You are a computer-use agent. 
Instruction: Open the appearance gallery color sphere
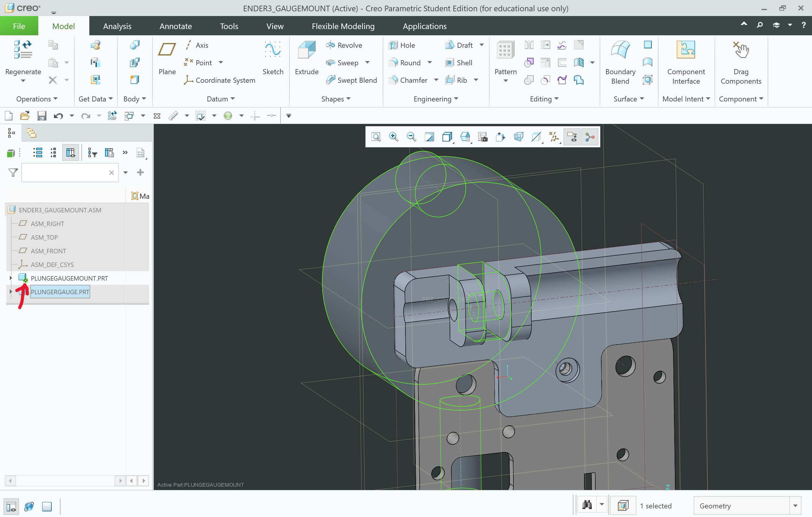click(228, 116)
